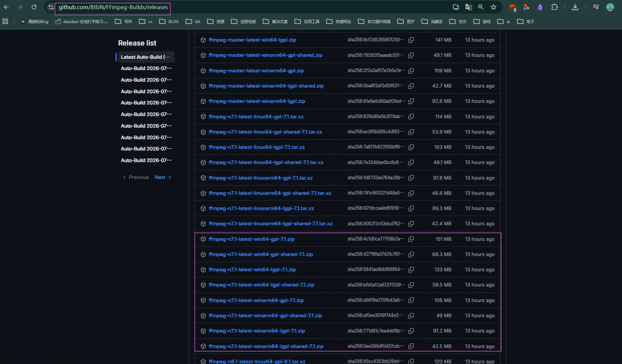Copy sha256 for ffmpeg-n7.1-latest-winarm64-gpl-7.1.zip
The image size is (622, 364).
point(411,300)
